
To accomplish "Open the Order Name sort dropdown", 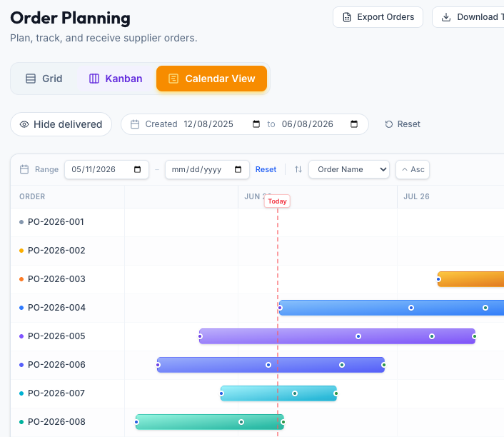I will (x=349, y=169).
